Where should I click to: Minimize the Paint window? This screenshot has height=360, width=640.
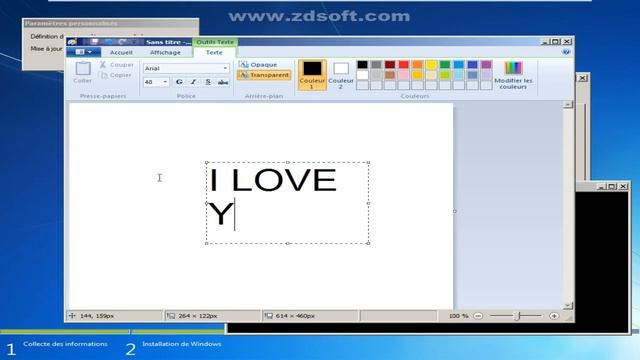545,42
